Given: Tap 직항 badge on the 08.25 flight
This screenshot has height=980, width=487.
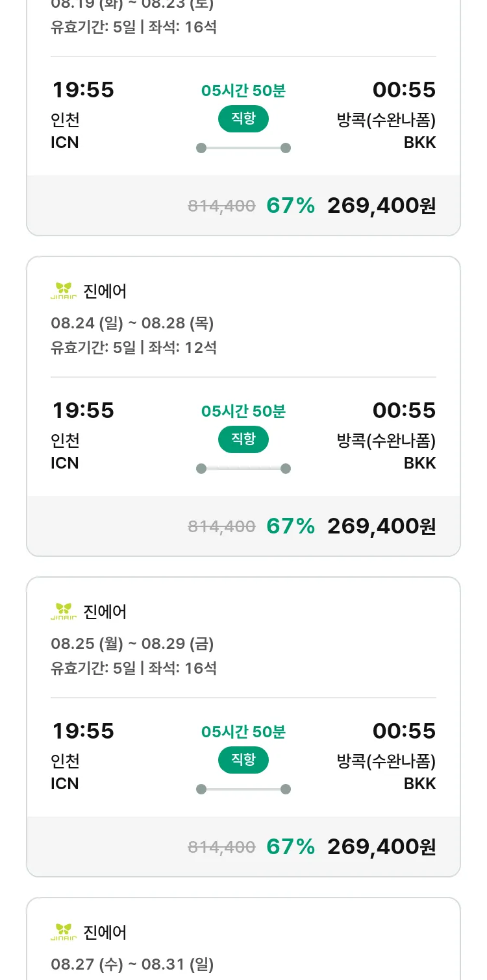Looking at the screenshot, I should [x=243, y=760].
